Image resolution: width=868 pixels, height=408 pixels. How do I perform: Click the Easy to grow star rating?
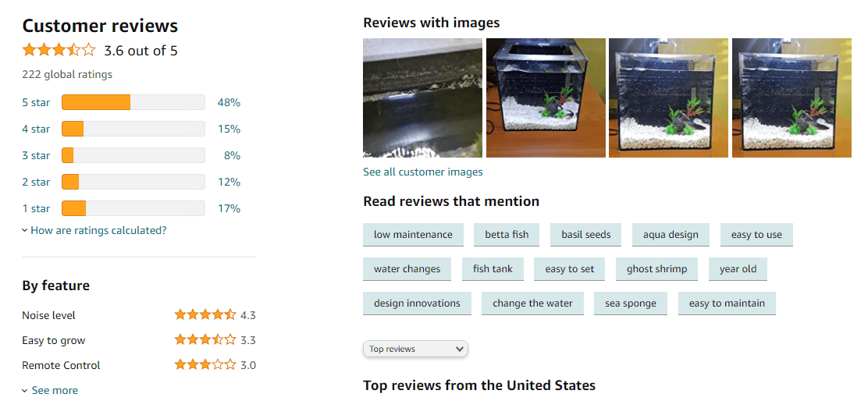pos(205,340)
